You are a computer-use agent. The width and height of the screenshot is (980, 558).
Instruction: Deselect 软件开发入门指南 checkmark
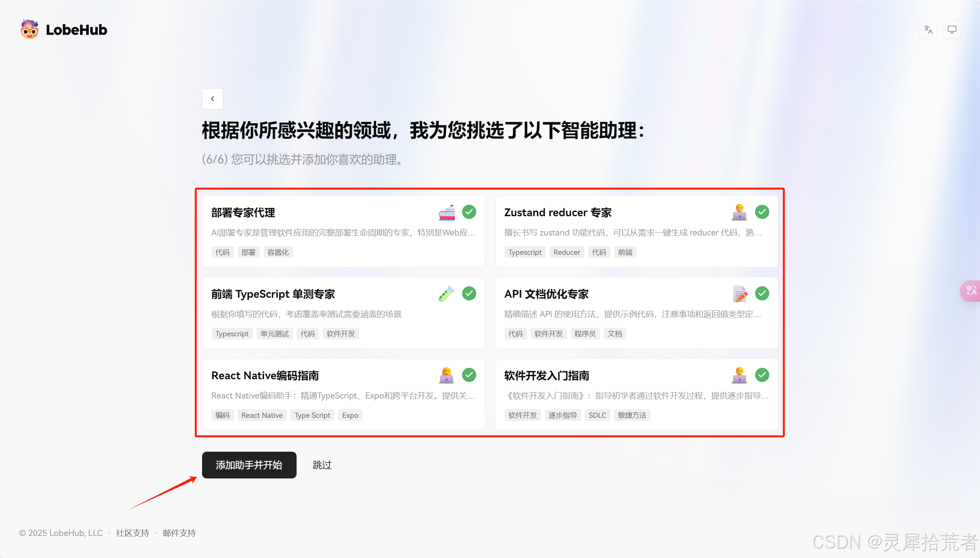tap(762, 375)
